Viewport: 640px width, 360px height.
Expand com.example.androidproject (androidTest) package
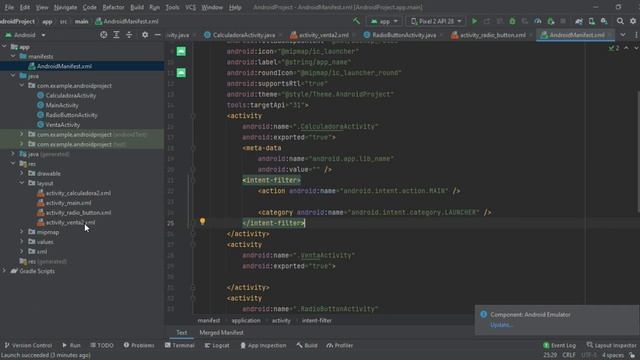click(22, 134)
